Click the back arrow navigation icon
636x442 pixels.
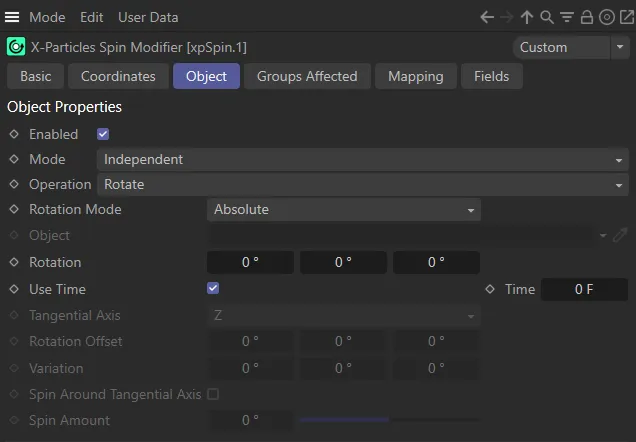point(487,17)
